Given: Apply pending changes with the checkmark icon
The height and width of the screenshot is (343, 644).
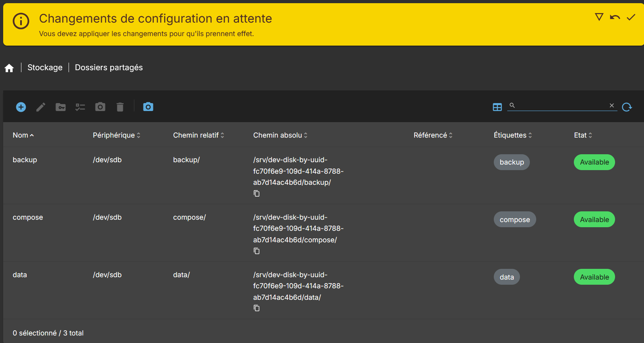Looking at the screenshot, I should click(x=631, y=17).
